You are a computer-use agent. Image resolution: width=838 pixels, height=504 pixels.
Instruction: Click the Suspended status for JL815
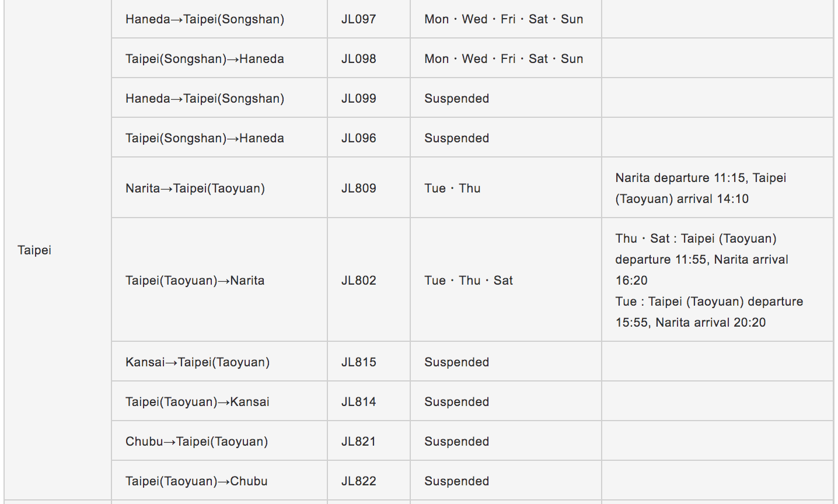coord(456,362)
